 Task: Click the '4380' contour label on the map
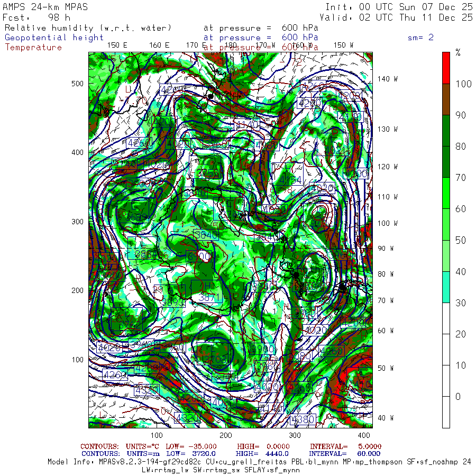pos(303,419)
